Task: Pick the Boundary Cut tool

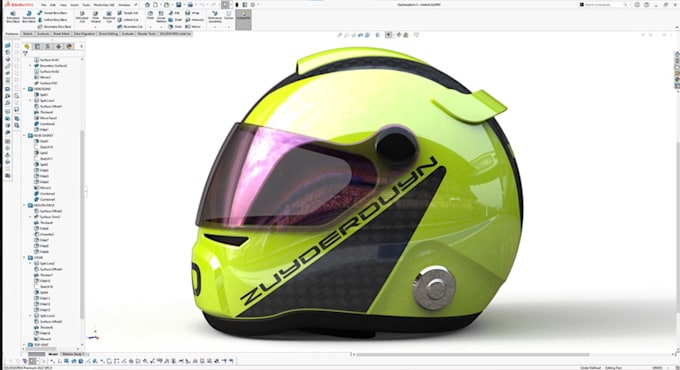Action: (130, 26)
